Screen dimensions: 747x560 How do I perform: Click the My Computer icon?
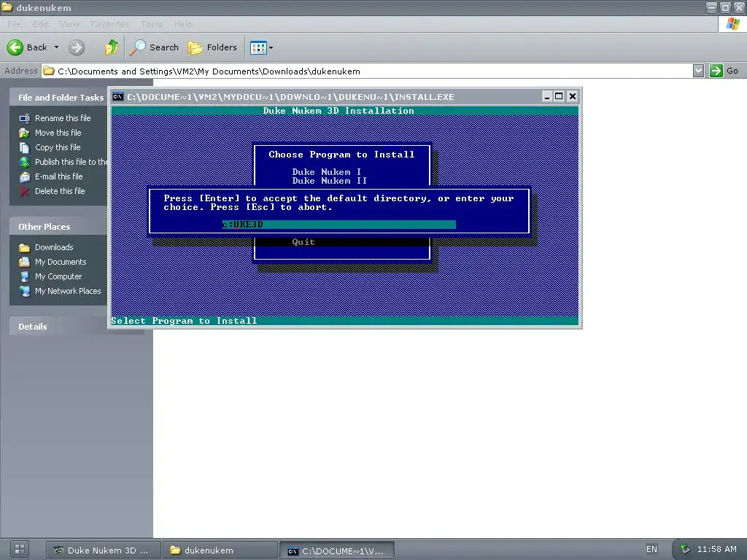tap(24, 276)
